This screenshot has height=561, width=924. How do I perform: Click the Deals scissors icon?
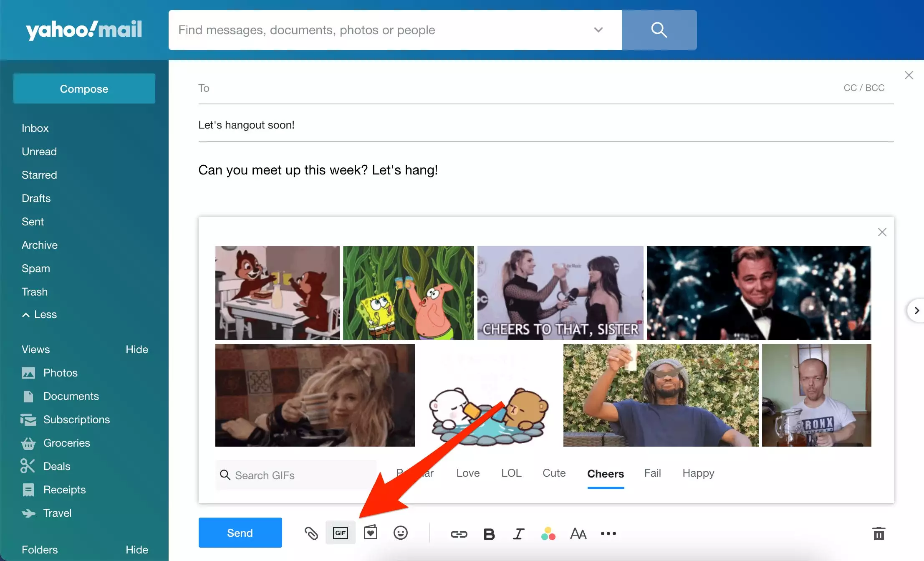[28, 466]
